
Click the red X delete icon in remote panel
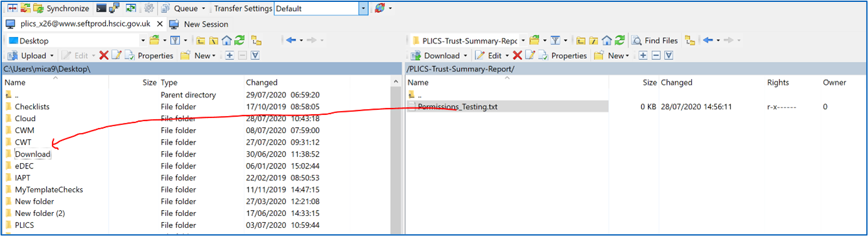click(517, 56)
